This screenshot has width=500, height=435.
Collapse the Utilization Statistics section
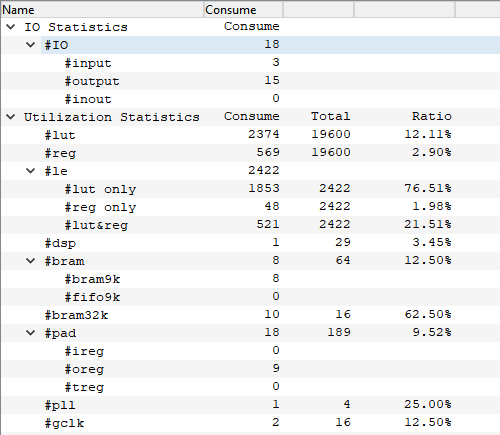click(x=11, y=117)
